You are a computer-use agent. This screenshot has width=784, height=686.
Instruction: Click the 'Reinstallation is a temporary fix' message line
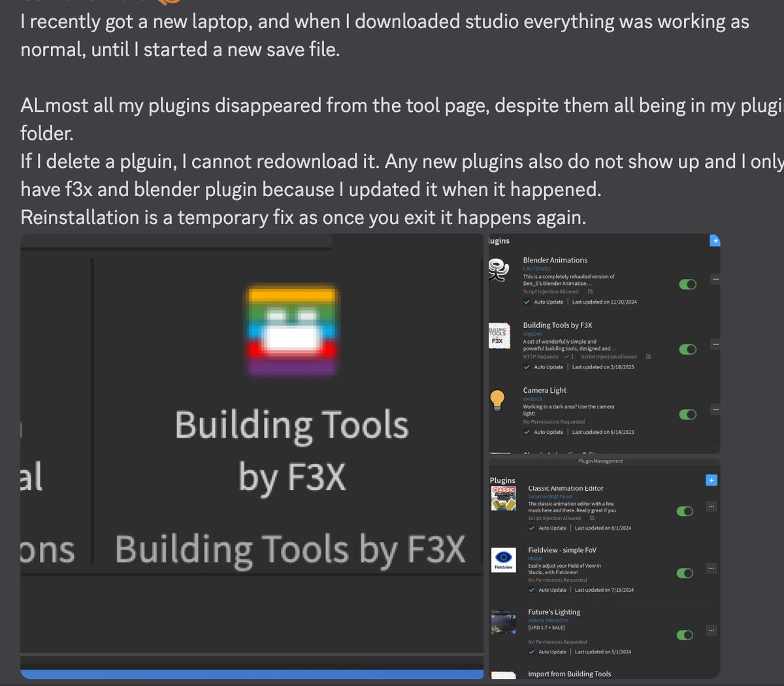click(x=303, y=217)
